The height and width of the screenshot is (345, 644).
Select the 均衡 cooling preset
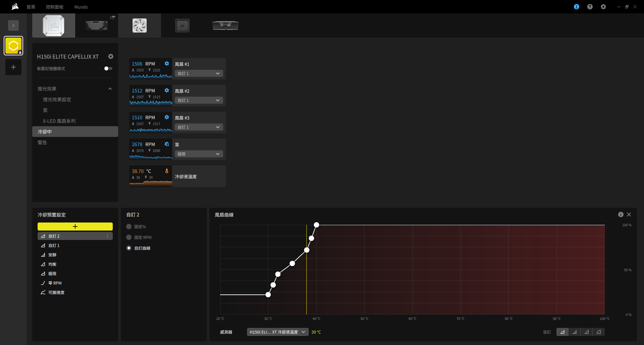tap(75, 264)
